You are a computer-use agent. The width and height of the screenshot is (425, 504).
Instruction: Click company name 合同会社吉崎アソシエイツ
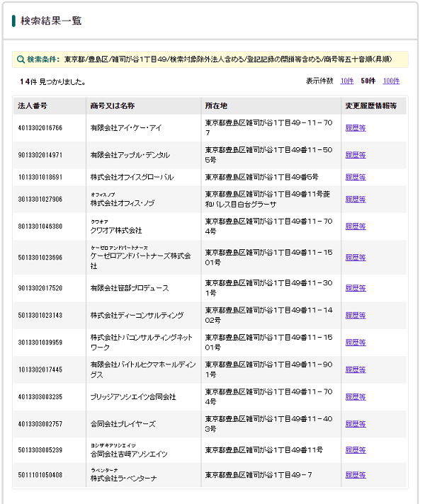[129, 454]
